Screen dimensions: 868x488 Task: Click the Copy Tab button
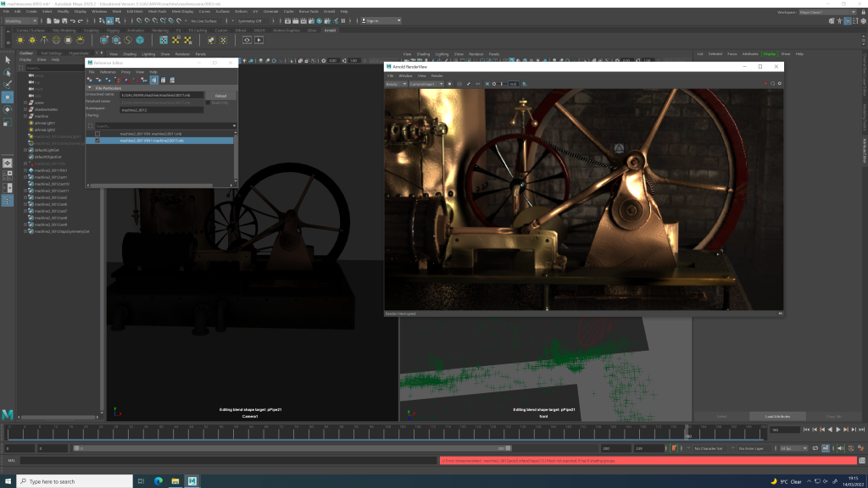pos(834,417)
